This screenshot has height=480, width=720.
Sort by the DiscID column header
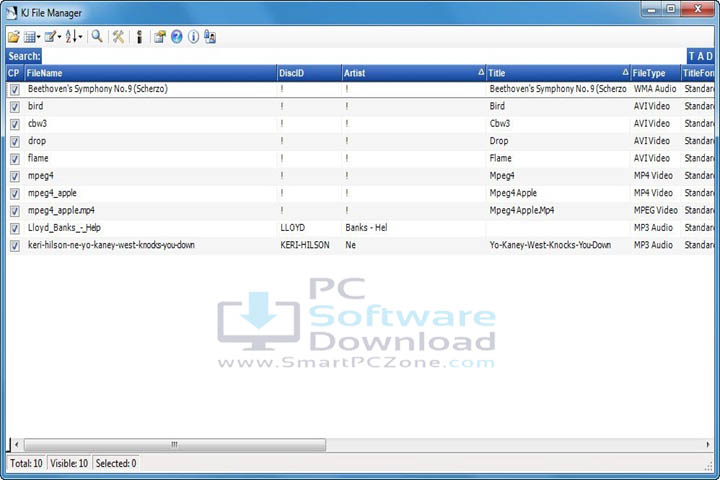click(309, 73)
